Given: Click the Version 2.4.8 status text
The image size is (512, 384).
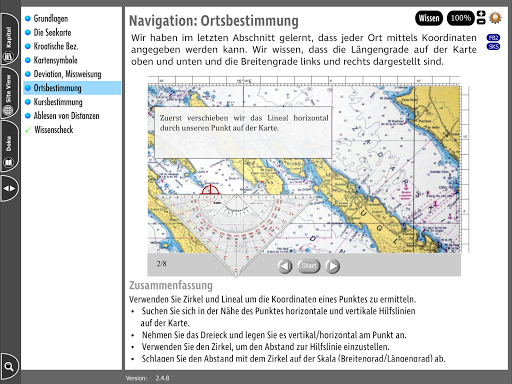Looking at the screenshot, I should coord(147,378).
